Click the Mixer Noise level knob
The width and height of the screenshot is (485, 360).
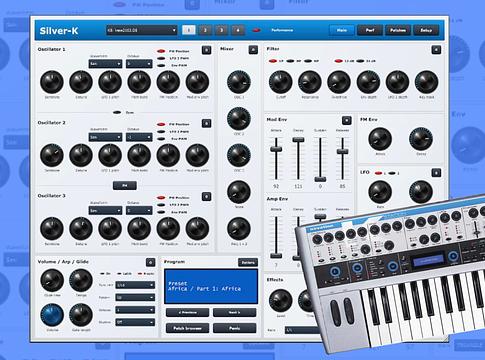point(239,192)
